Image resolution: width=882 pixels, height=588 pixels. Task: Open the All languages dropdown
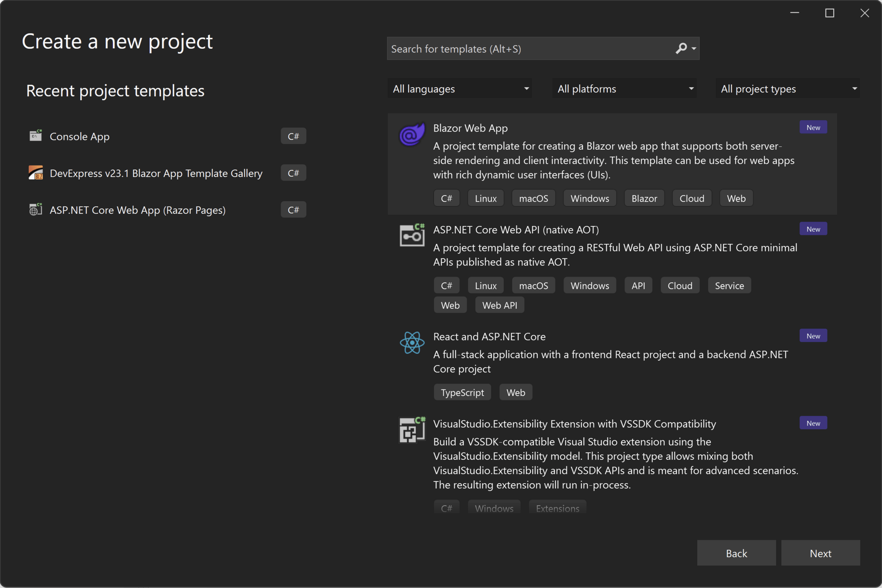pyautogui.click(x=460, y=89)
